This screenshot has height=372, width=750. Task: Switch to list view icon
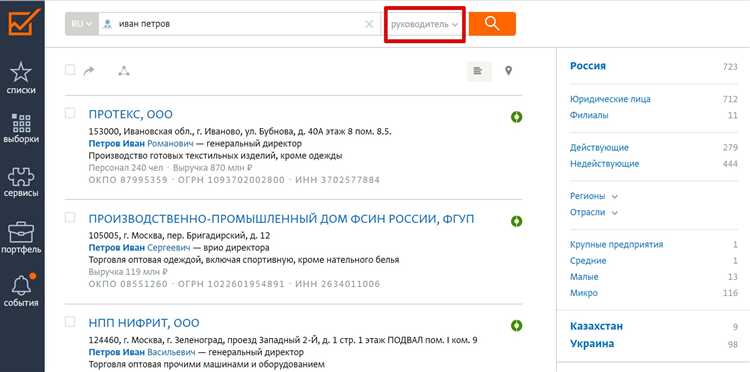(479, 71)
